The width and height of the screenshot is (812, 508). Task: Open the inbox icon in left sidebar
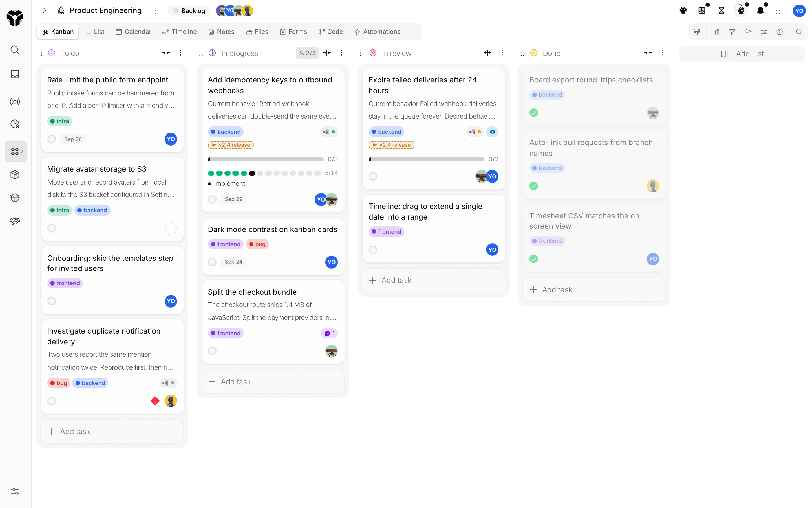[15, 74]
